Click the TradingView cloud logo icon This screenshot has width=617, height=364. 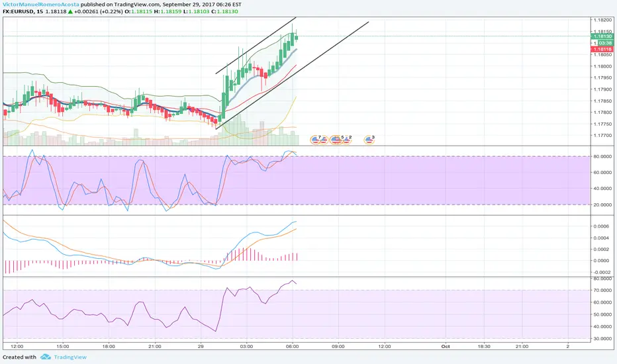(x=46, y=357)
